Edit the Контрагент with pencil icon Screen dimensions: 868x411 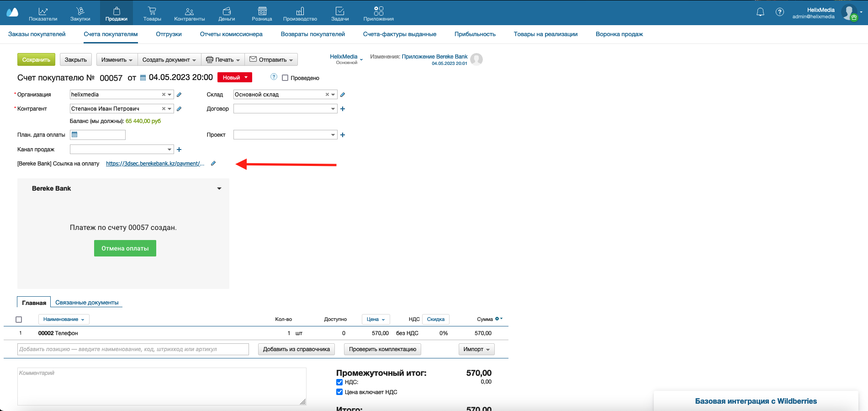[179, 109]
